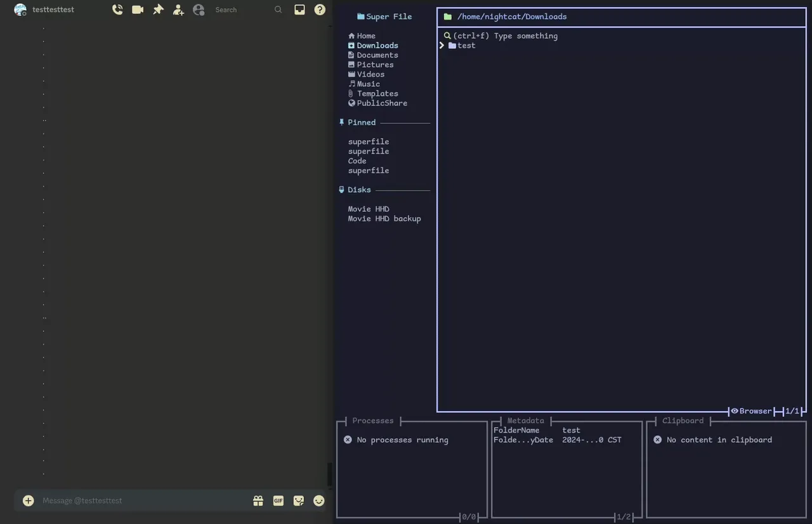
Task: Click the chat scrollbar on the left
Action: [x=329, y=474]
